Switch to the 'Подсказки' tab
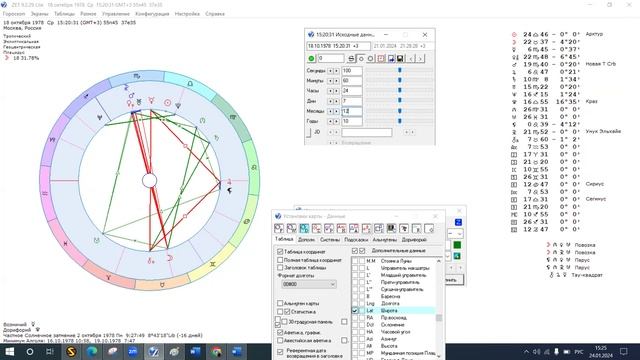Viewport: 640px width, 360px height. (356, 240)
